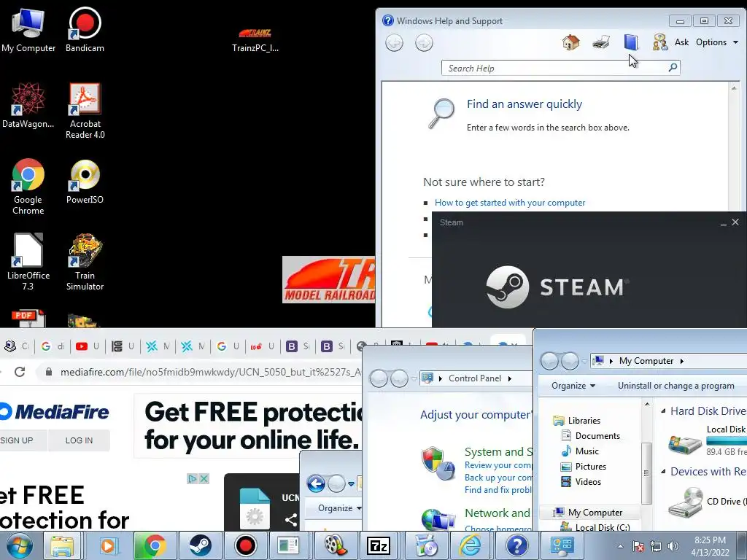Open Network and Internet in Control Panel
This screenshot has height=560, width=747.
[498, 513]
